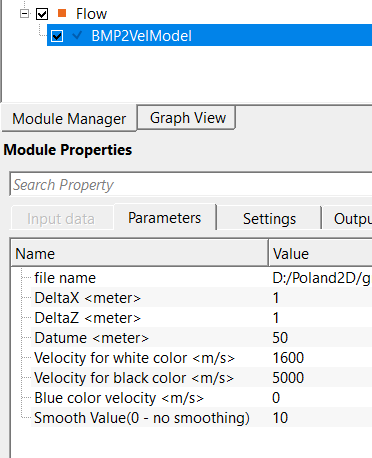Viewport: 372px width, 458px height.
Task: Open the Graph View tab
Action: [x=188, y=118]
